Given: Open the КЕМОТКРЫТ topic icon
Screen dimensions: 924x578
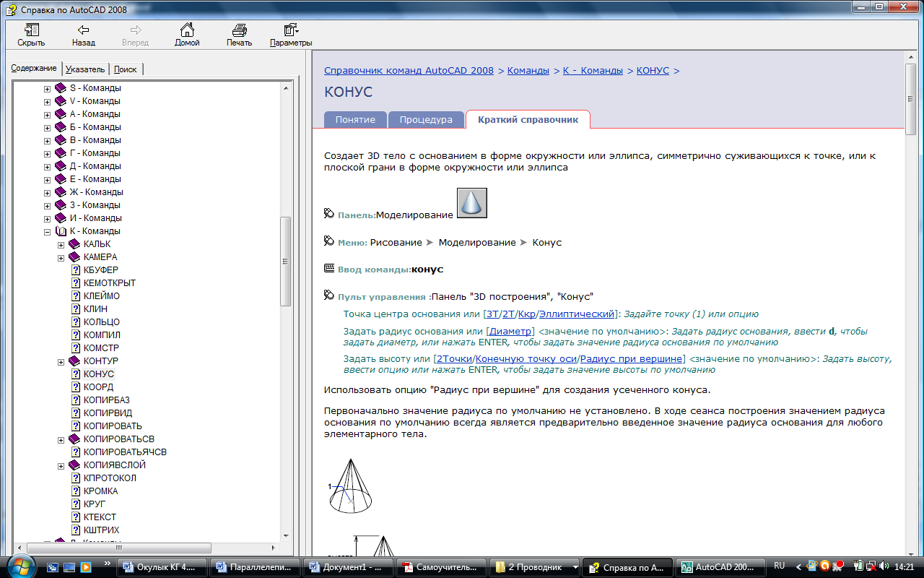Looking at the screenshot, I should 76,283.
